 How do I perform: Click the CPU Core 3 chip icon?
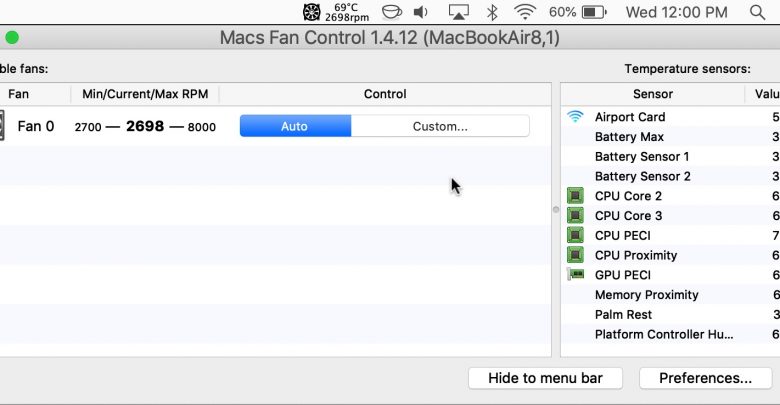click(x=576, y=215)
